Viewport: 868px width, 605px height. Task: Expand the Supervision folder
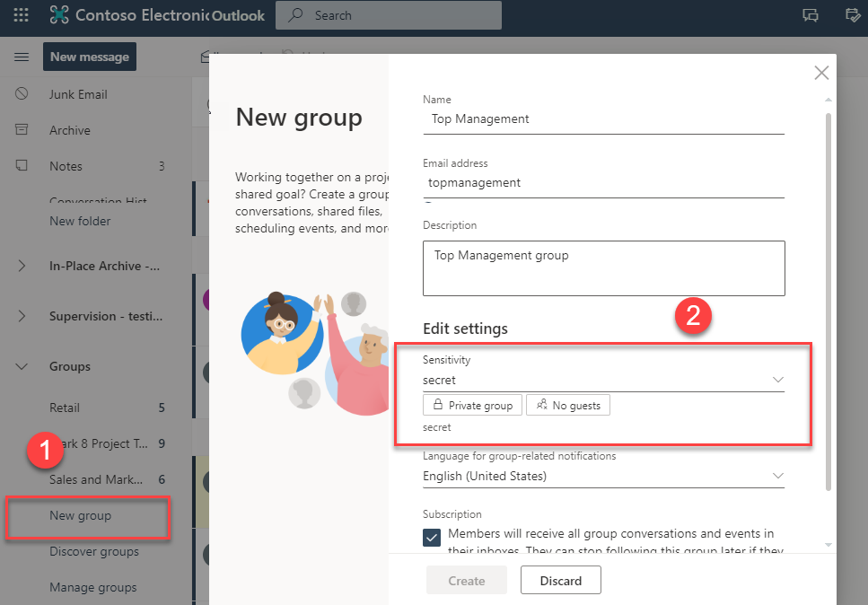(x=22, y=316)
